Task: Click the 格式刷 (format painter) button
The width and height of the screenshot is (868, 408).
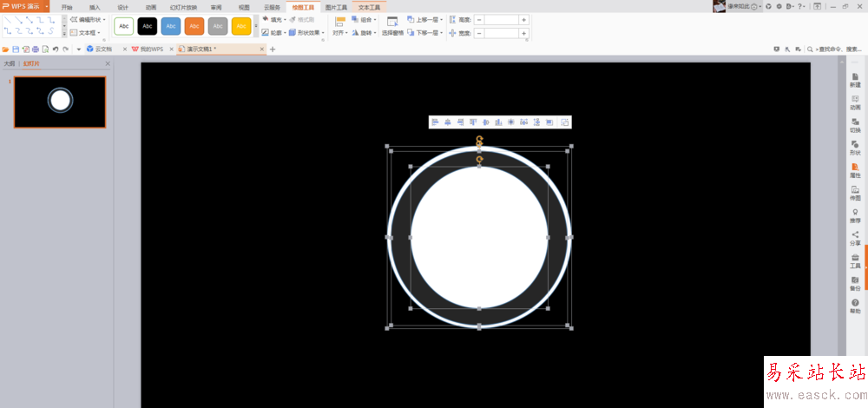Action: point(302,19)
